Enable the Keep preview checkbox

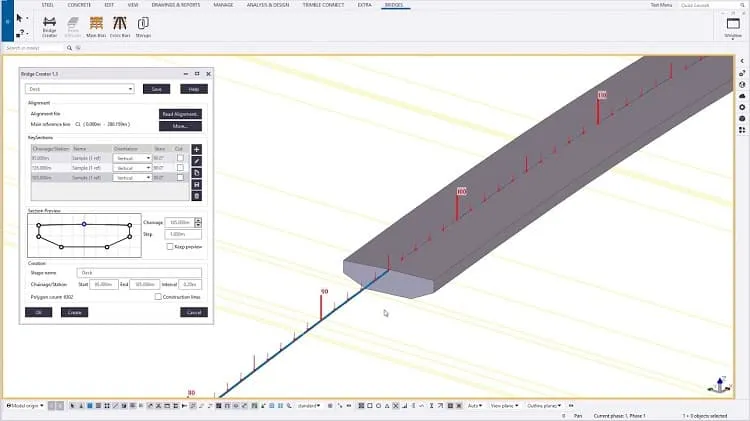click(x=170, y=246)
